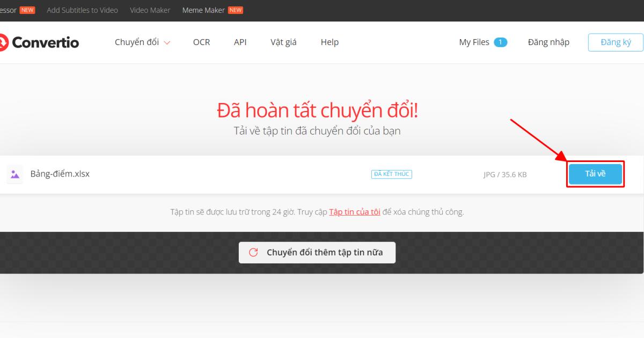Open the OCR page

click(x=201, y=42)
